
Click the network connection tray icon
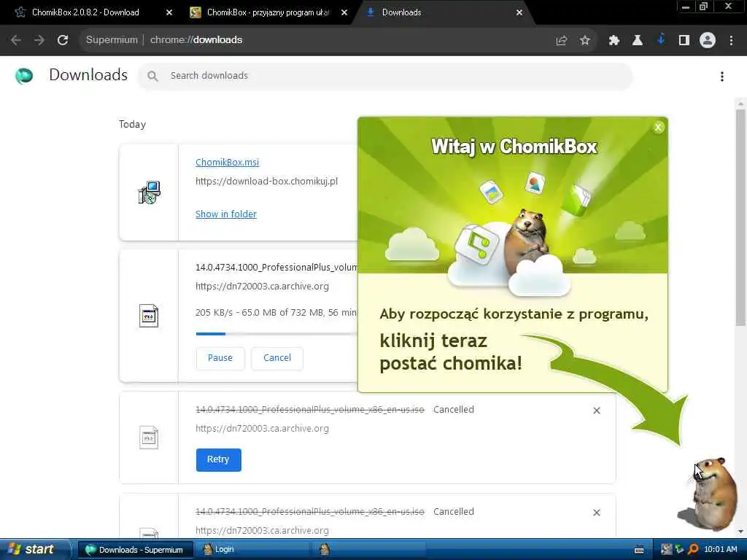[x=679, y=549]
